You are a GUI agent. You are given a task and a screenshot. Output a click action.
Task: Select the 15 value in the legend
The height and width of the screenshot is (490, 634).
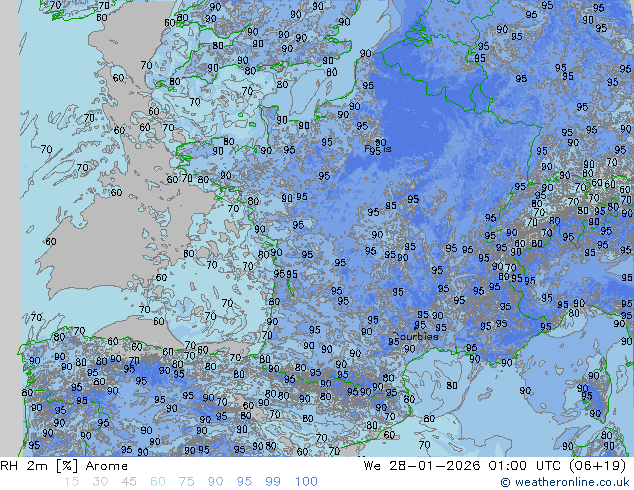71,482
